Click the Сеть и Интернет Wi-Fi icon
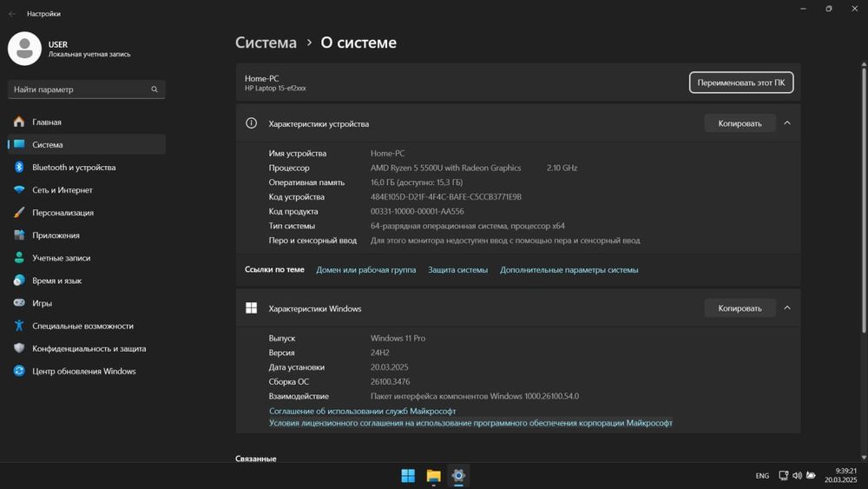The width and height of the screenshot is (868, 489). 19,190
